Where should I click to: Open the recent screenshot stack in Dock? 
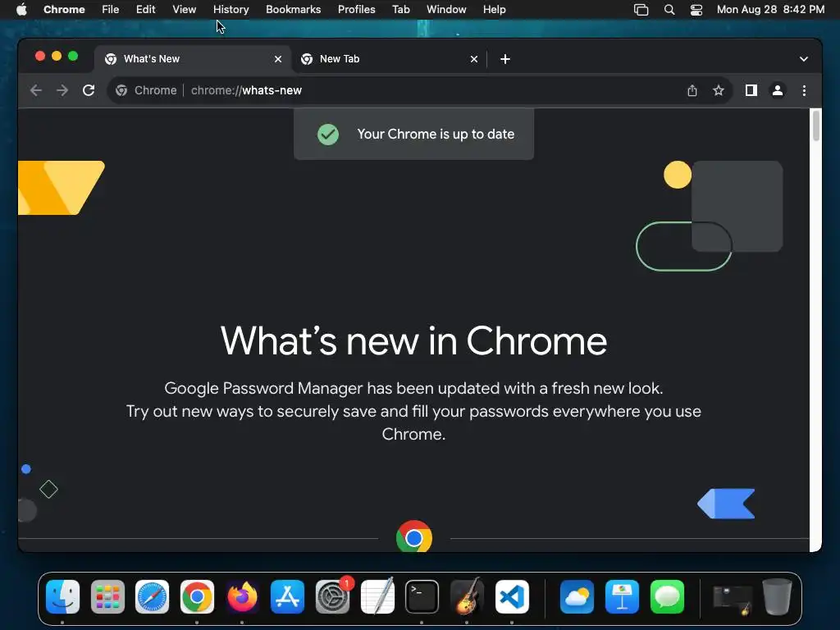coord(733,599)
